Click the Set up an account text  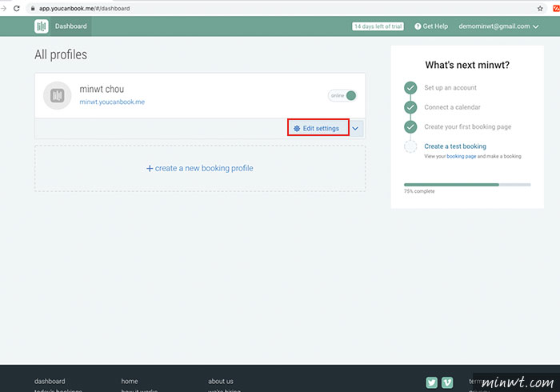[450, 88]
